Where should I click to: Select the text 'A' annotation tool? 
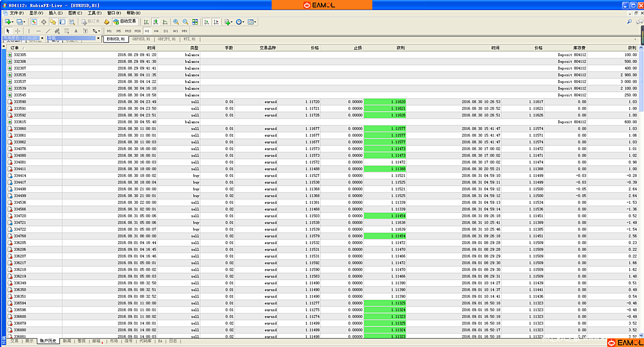pos(76,31)
